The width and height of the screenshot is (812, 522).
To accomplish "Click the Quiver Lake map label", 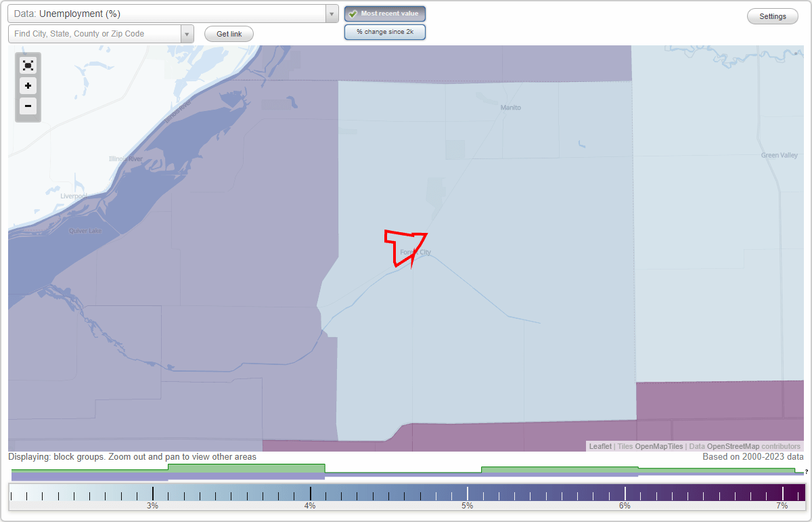I will [85, 230].
